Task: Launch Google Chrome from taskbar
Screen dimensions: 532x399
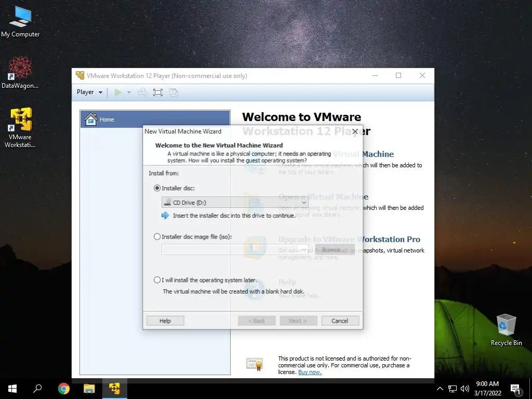Action: tap(63, 389)
